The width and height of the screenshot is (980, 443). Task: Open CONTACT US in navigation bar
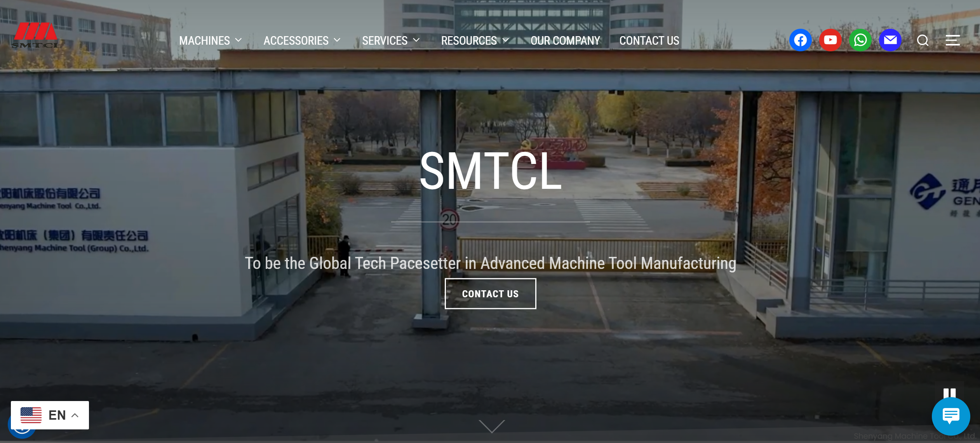649,40
